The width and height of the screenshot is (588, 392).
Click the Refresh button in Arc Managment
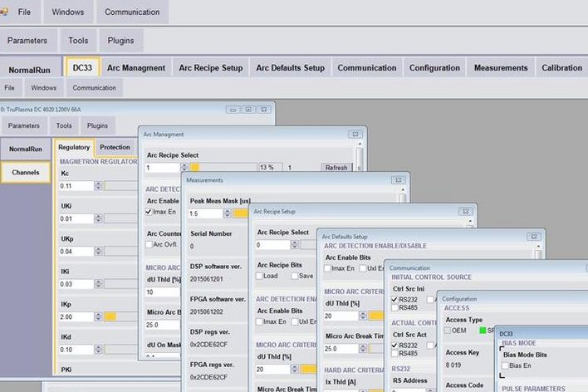pyautogui.click(x=336, y=168)
